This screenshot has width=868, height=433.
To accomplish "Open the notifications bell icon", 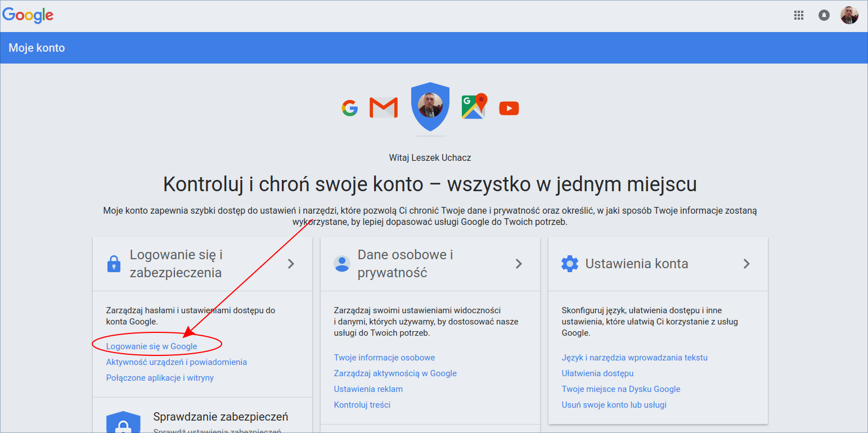I will tap(824, 16).
